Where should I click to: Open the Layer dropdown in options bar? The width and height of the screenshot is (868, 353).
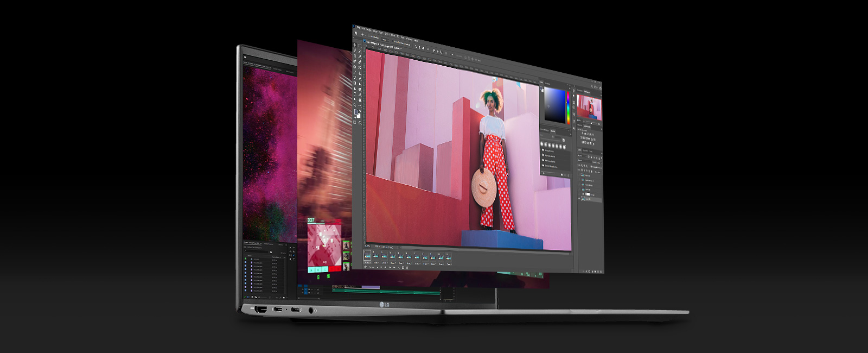(x=384, y=39)
